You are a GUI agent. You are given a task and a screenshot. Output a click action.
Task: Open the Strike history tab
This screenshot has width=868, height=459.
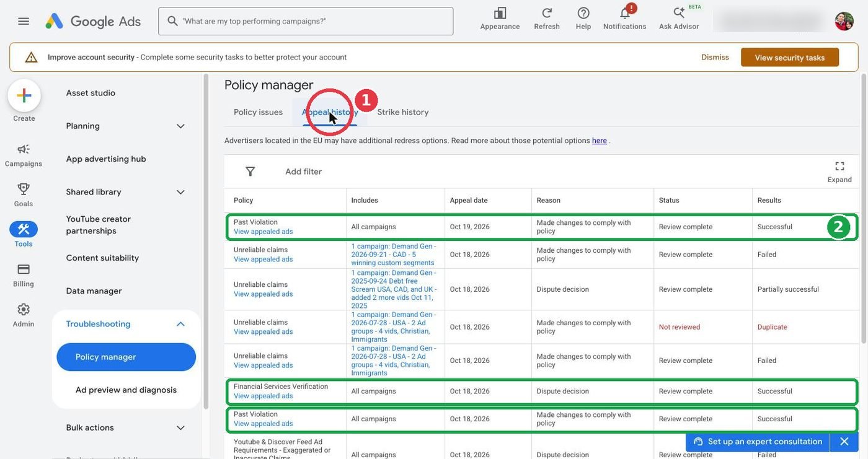pyautogui.click(x=403, y=112)
